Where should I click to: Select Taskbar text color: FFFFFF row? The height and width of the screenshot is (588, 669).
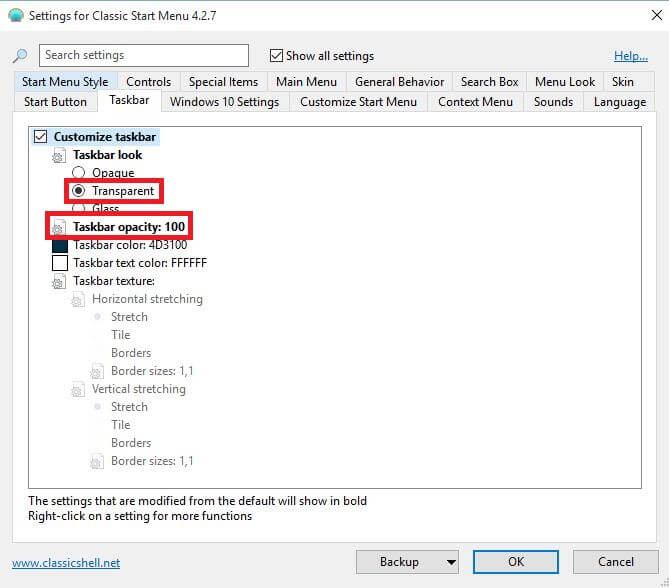coord(140,263)
